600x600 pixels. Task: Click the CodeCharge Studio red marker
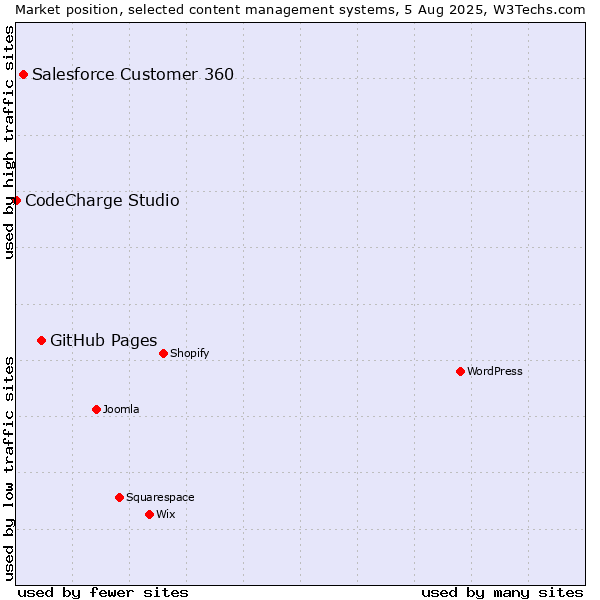16,201
